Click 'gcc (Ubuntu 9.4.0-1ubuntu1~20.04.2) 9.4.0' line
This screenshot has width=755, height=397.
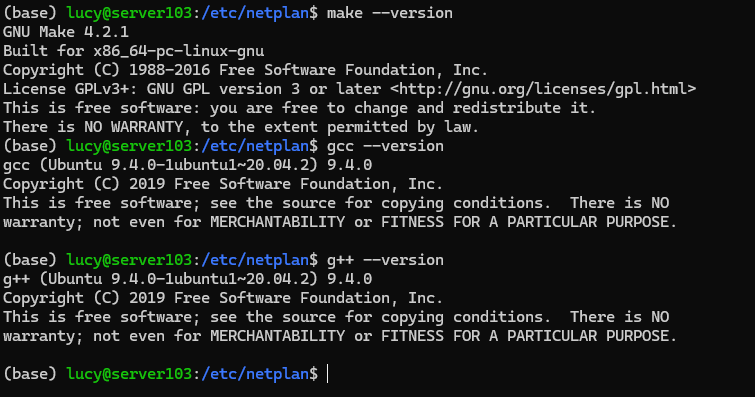(x=187, y=165)
